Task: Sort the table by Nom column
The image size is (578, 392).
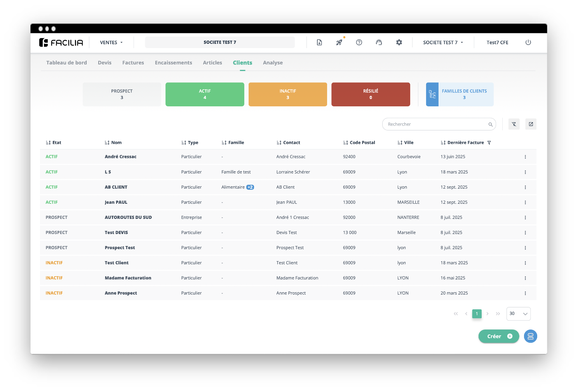Action: pyautogui.click(x=107, y=143)
